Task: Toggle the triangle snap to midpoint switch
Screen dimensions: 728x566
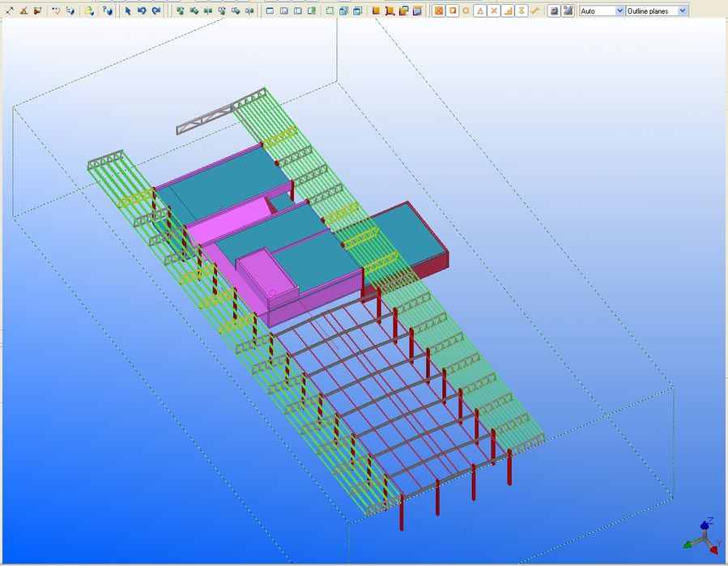Action: tap(480, 11)
